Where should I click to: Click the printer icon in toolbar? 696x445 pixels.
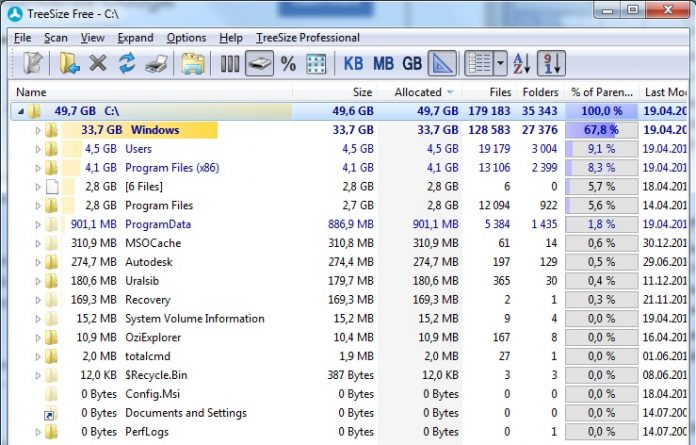coord(156,64)
